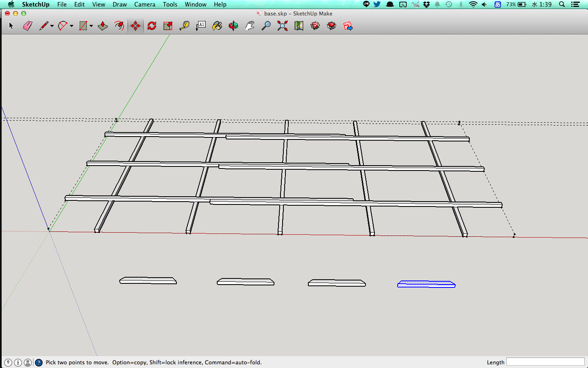Open the Draw menu
This screenshot has height=368, width=588.
(120, 4)
